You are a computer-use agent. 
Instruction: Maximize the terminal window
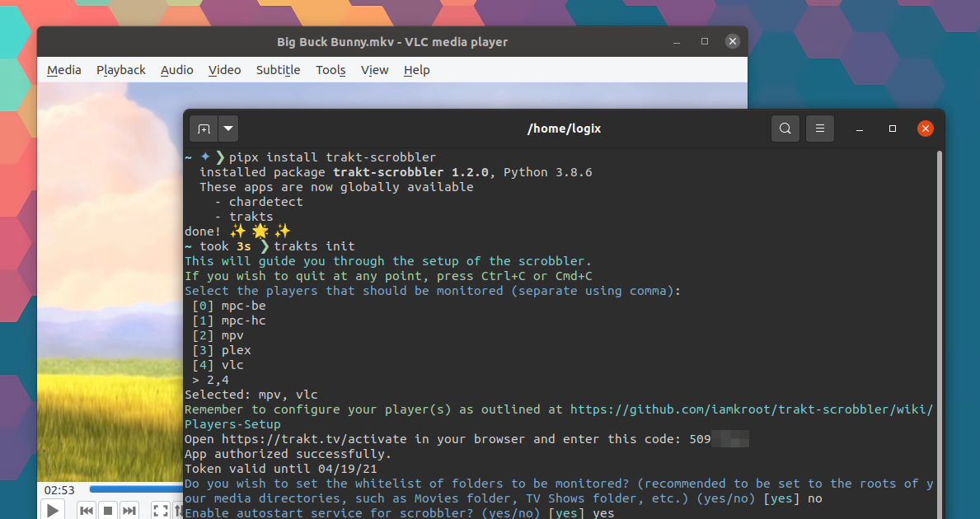(x=893, y=129)
